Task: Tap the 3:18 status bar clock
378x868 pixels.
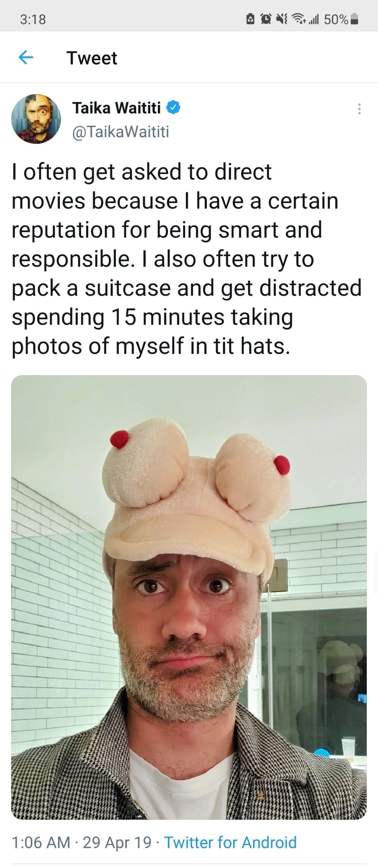Action: [33, 19]
